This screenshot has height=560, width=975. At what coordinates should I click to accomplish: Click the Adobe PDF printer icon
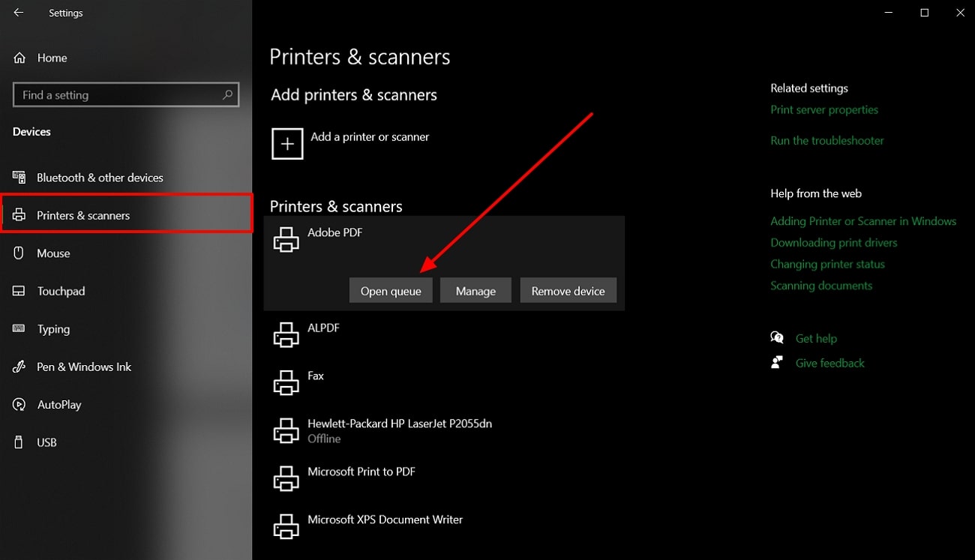tap(286, 240)
